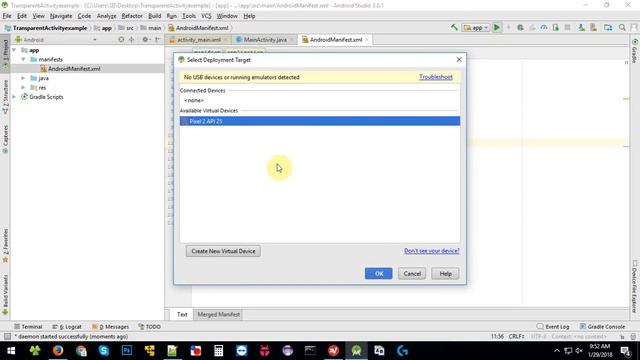Open the Navigate menu
The width and height of the screenshot is (640, 360).
61,16
